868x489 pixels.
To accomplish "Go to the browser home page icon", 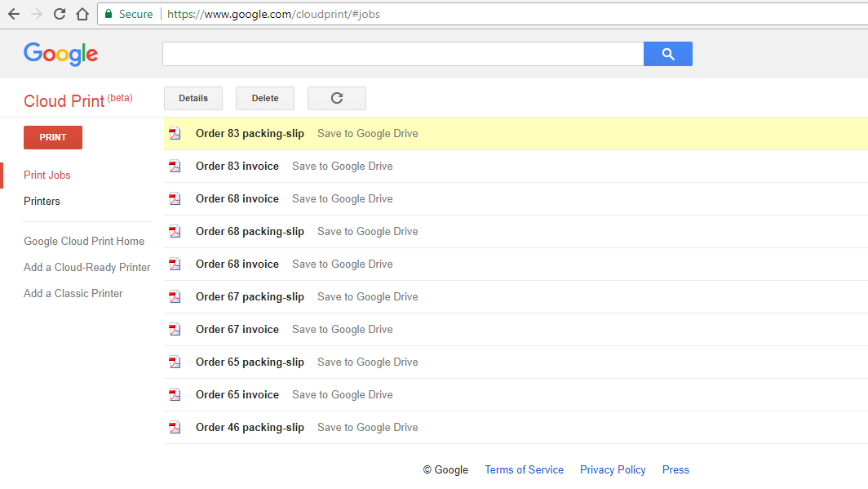I will [x=82, y=14].
